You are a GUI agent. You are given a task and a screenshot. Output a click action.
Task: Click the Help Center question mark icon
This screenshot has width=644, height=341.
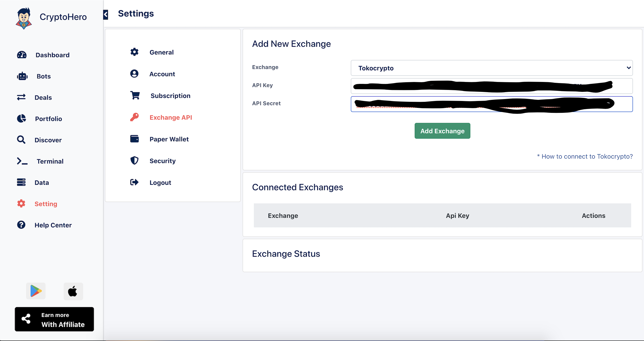pos(21,225)
